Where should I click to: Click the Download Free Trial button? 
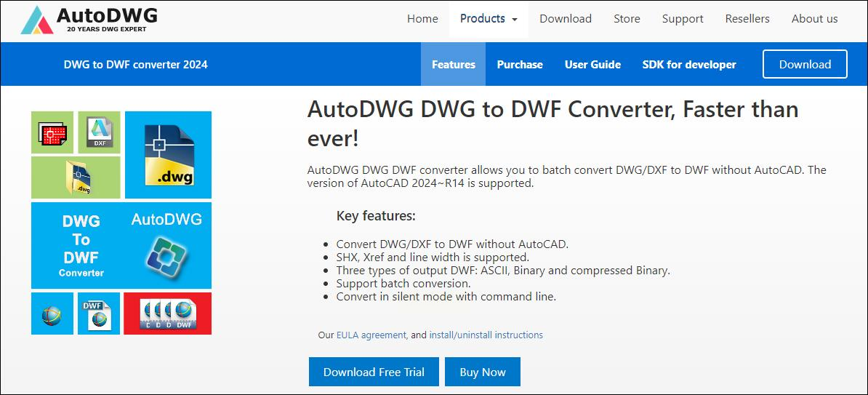[x=374, y=372]
